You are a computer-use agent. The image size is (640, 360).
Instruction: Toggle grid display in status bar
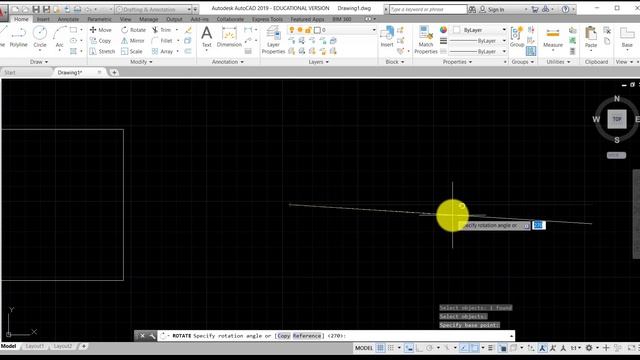[380, 348]
